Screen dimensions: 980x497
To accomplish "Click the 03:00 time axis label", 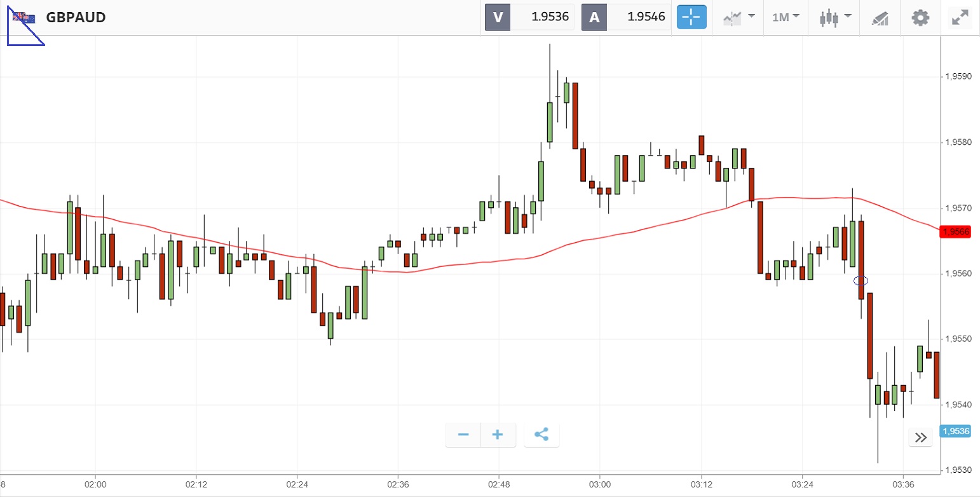I will pyautogui.click(x=599, y=486).
